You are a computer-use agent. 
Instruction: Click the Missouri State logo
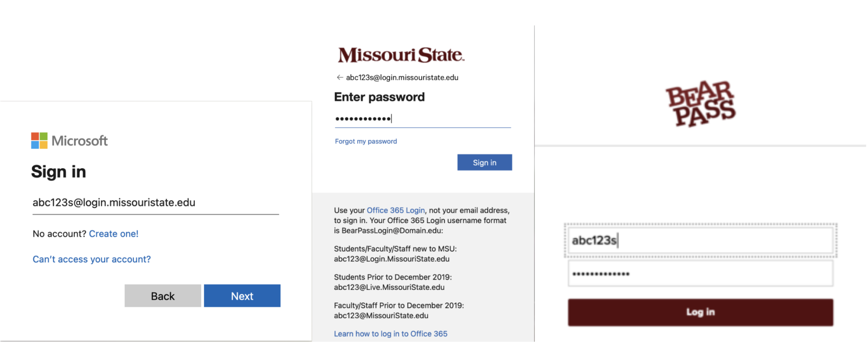(x=400, y=54)
